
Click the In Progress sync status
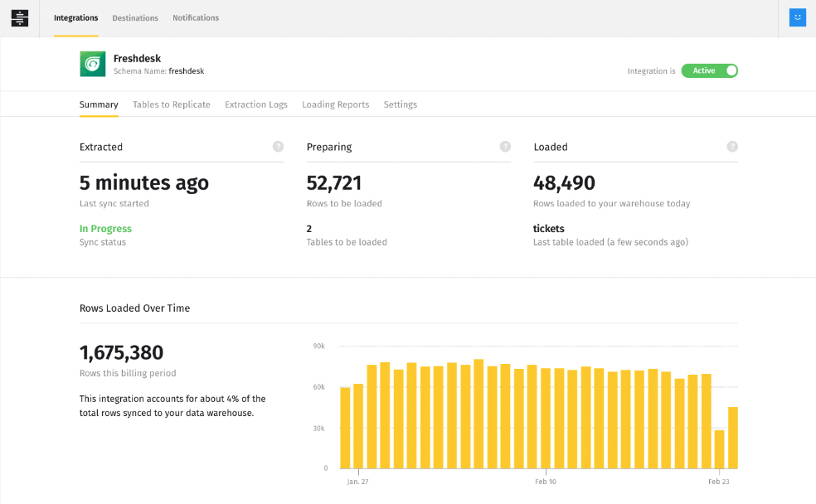tap(105, 228)
